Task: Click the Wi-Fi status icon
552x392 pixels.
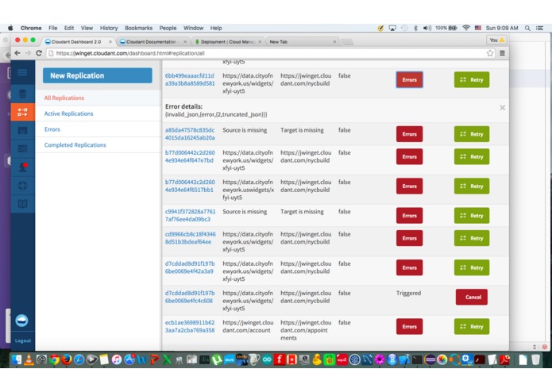Action: 466,28
